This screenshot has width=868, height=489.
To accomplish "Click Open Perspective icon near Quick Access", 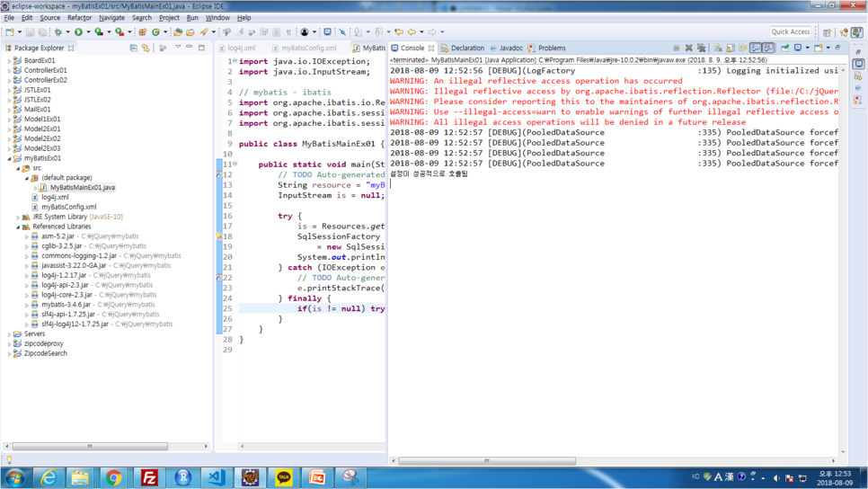I will pos(827,32).
